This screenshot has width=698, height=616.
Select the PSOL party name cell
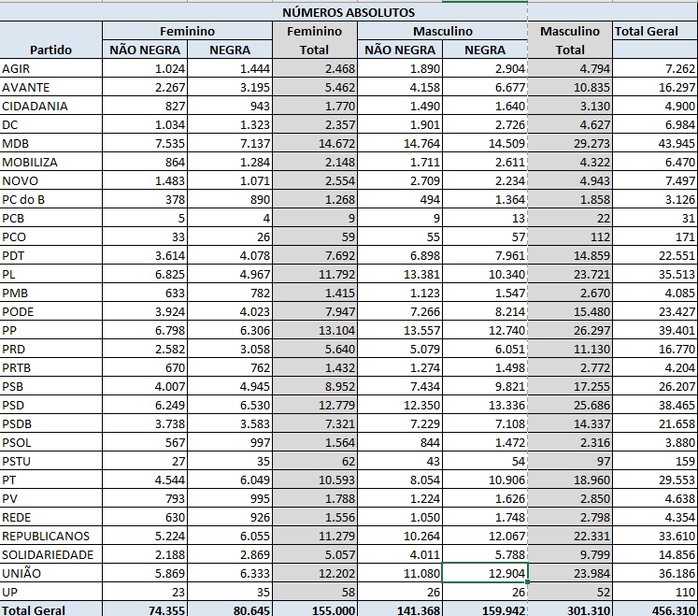(51, 442)
